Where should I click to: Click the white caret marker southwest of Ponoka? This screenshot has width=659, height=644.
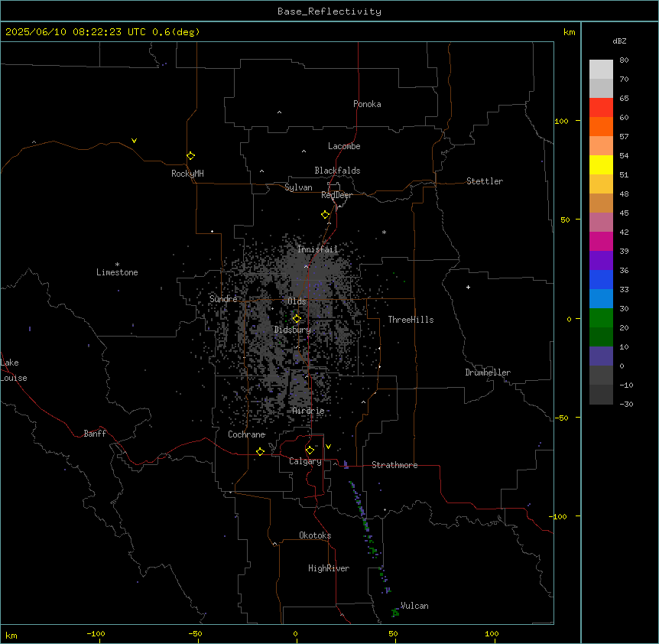279,112
